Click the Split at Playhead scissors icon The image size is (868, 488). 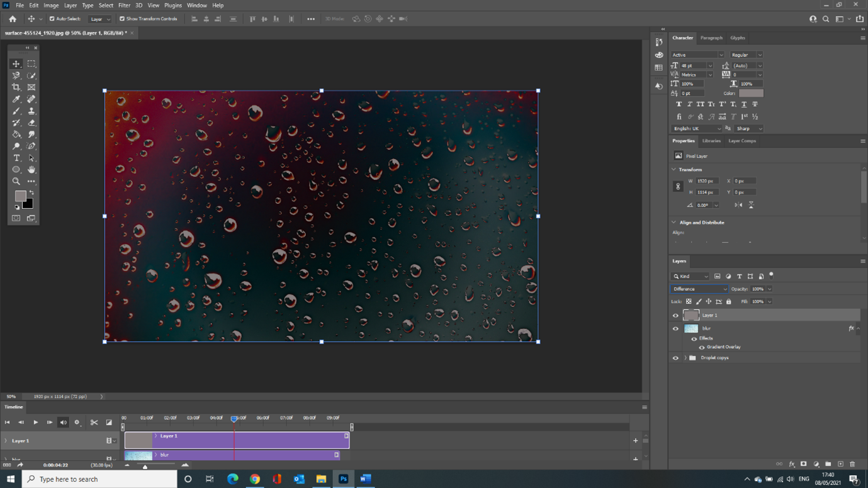coord(94,423)
